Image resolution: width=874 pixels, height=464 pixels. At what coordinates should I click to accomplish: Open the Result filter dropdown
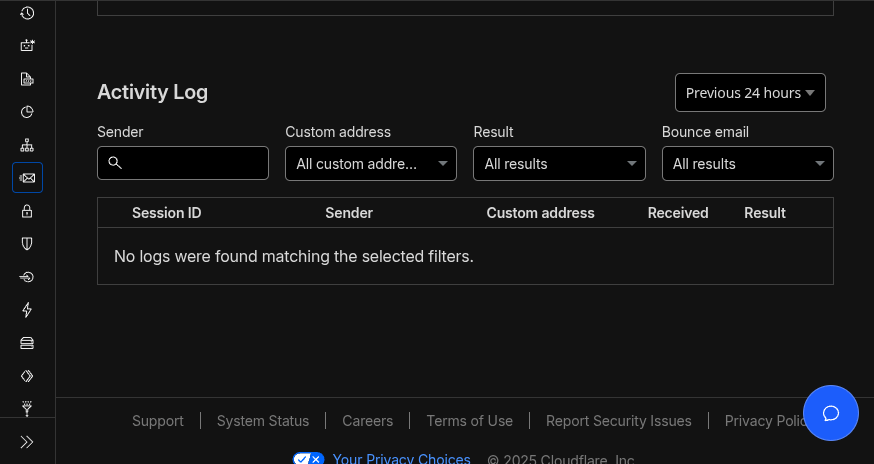(x=559, y=164)
